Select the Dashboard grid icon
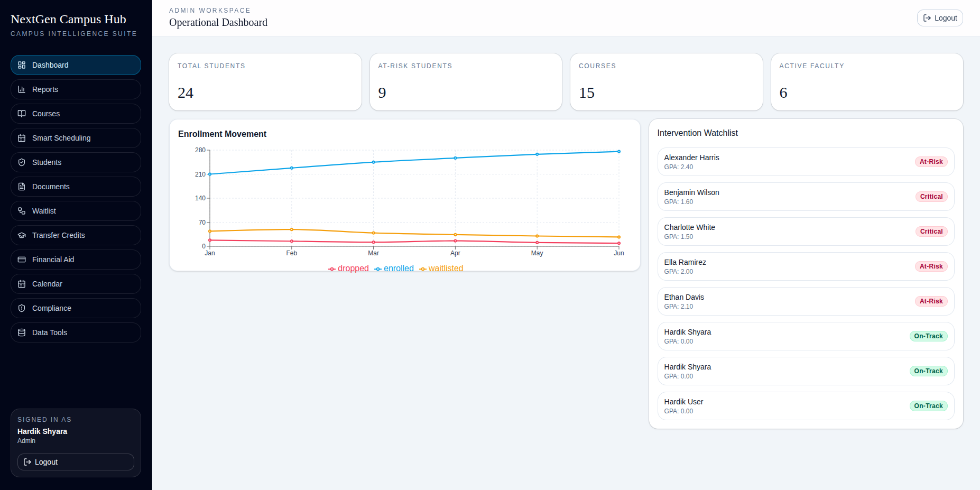 pos(22,65)
